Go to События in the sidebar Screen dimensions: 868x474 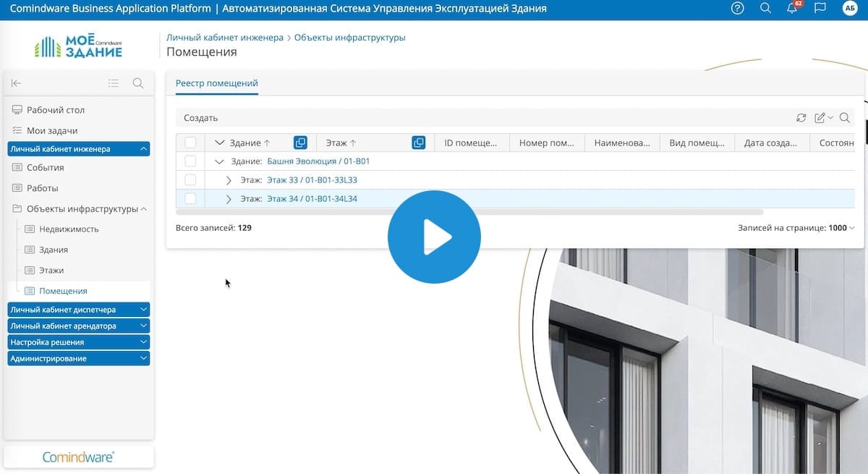[x=46, y=167]
